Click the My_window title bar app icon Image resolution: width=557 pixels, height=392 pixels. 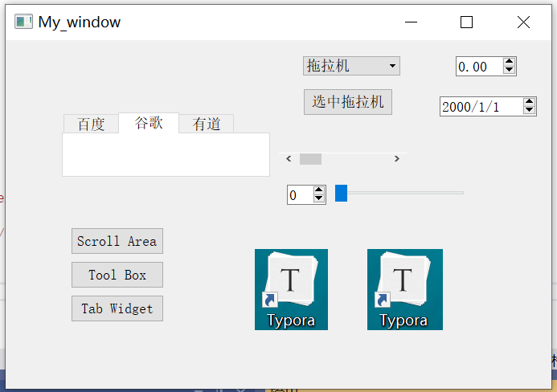pyautogui.click(x=23, y=22)
